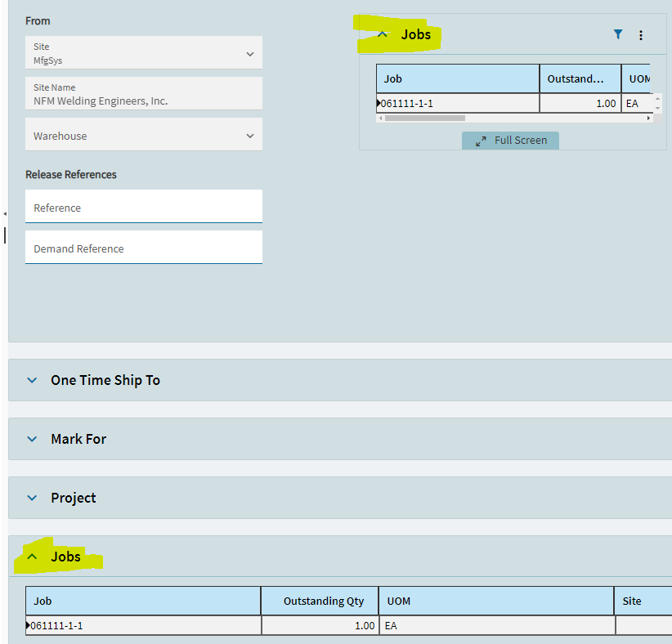Collapse the upper Jobs panel chevron
672x644 pixels.
[x=383, y=34]
